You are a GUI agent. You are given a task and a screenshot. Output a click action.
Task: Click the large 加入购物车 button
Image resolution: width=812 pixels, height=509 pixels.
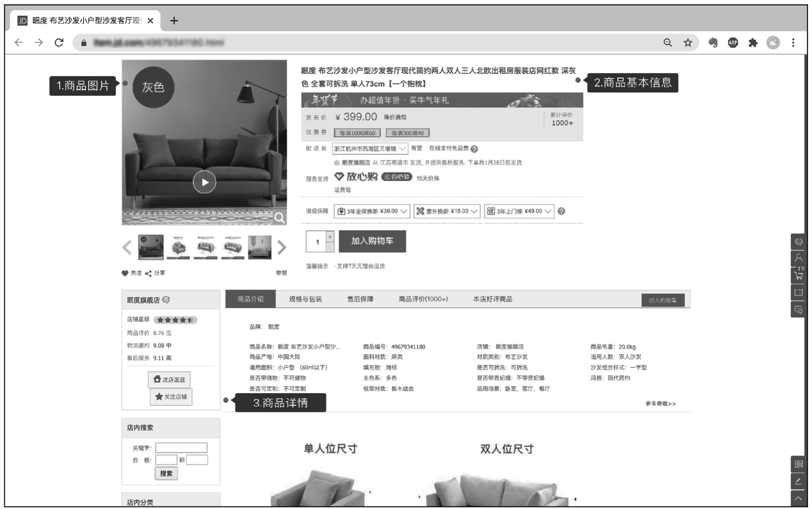372,241
